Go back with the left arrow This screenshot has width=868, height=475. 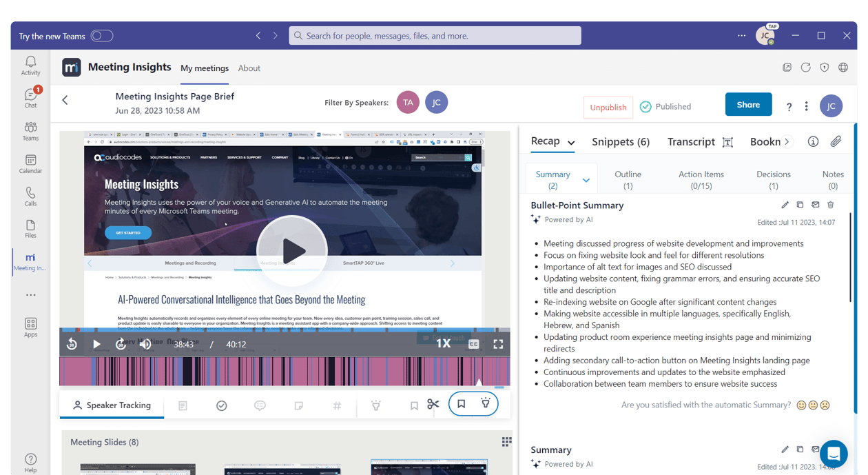65,100
